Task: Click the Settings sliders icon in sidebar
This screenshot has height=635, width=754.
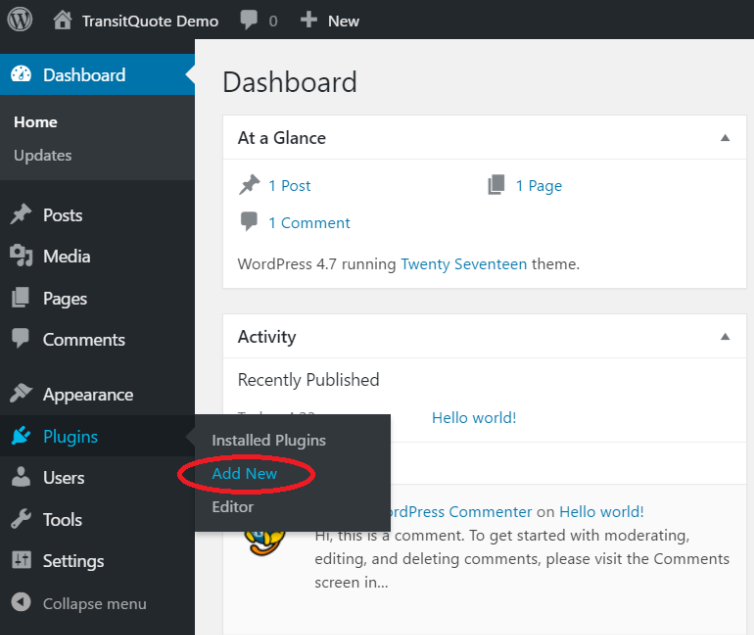Action: pyautogui.click(x=21, y=560)
